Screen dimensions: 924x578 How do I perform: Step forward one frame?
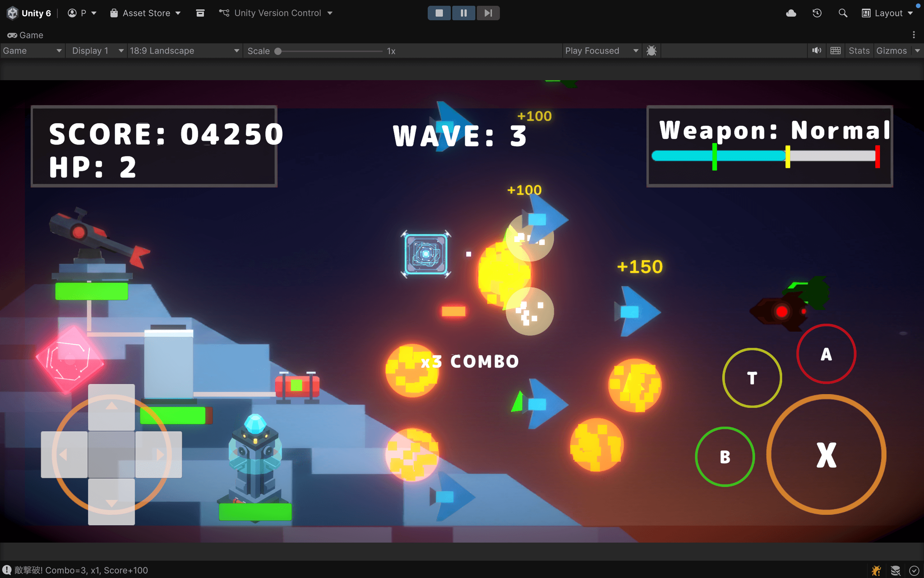(488, 13)
